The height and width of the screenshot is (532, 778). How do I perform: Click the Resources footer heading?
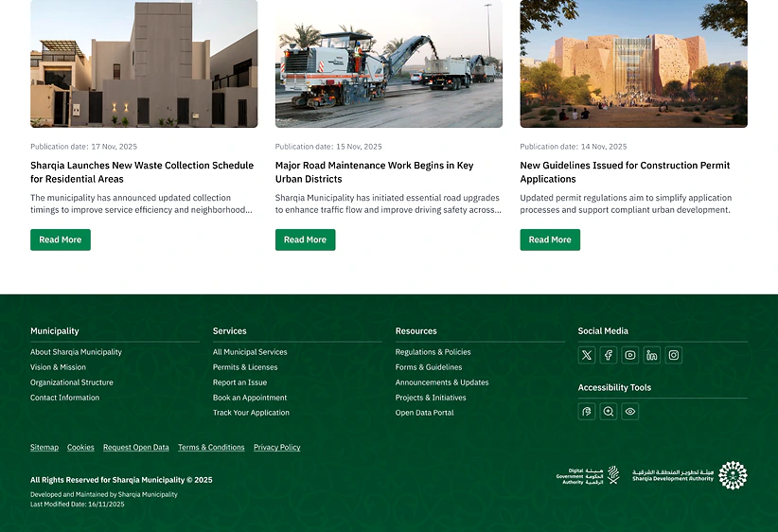[x=416, y=331]
